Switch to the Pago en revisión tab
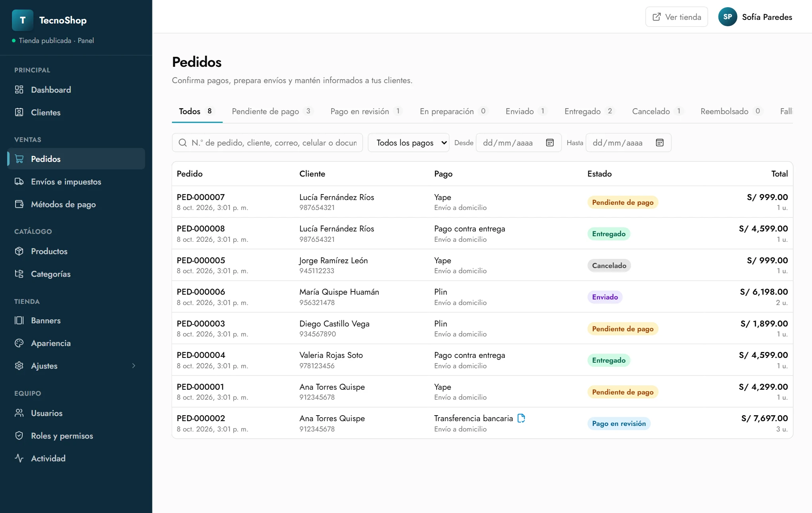 coord(366,111)
